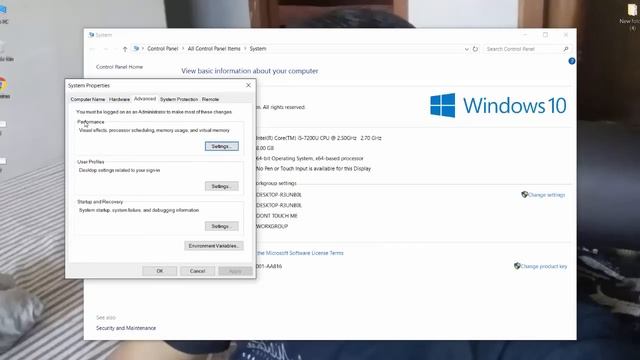Click All Control Panel Items breadcrumb
Screen dimensions: 640x360
click(214, 49)
